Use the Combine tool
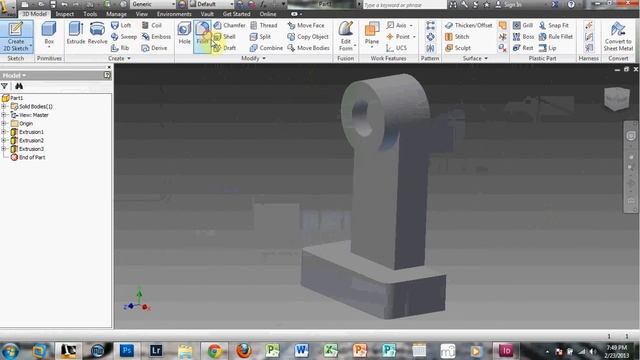The width and height of the screenshot is (640, 360). [266, 48]
